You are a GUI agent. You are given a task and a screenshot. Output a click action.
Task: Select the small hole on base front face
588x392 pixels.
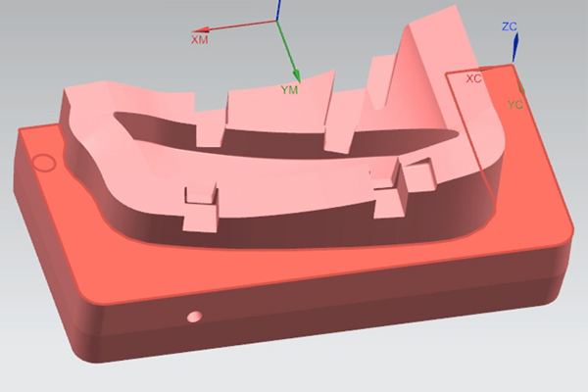(x=194, y=317)
